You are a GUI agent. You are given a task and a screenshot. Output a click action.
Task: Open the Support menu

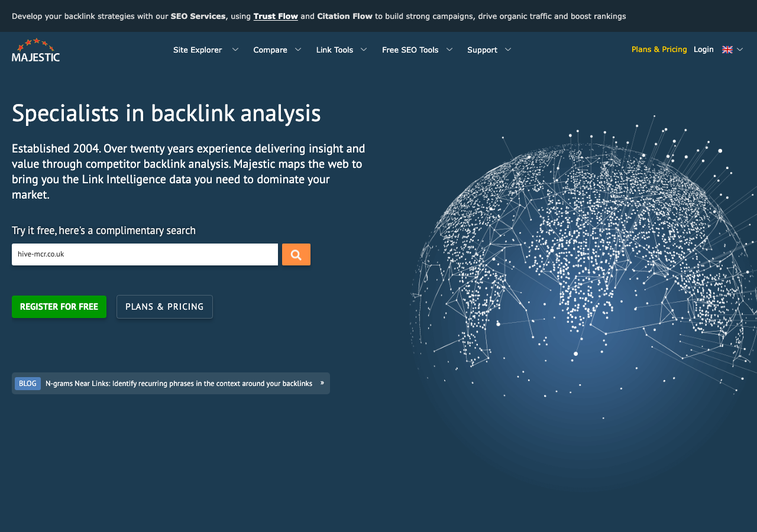coord(482,50)
